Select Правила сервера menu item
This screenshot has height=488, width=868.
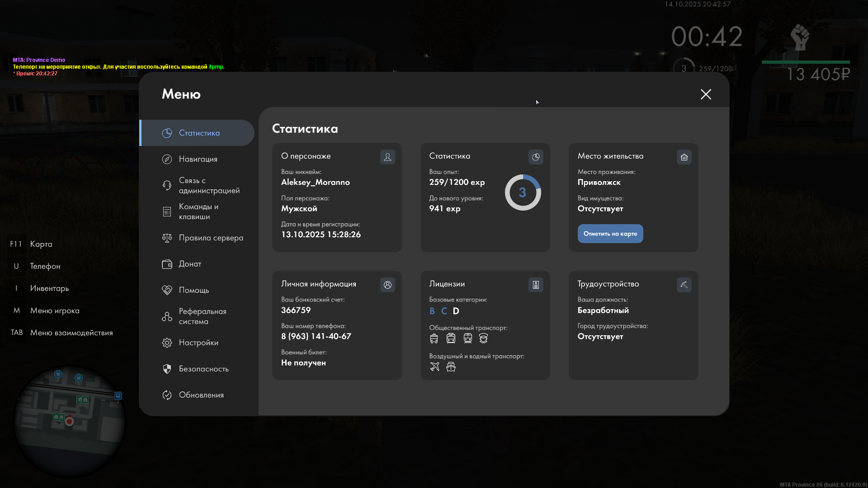point(211,238)
